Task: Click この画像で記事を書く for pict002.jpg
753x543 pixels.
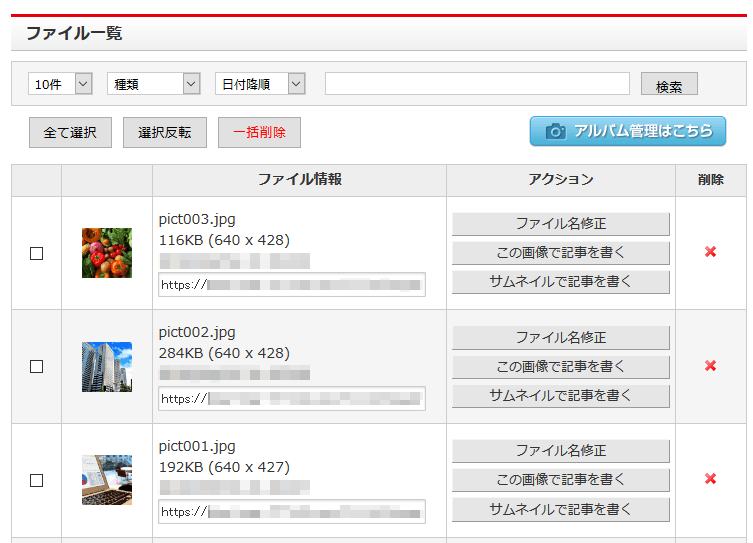Action: tap(560, 367)
